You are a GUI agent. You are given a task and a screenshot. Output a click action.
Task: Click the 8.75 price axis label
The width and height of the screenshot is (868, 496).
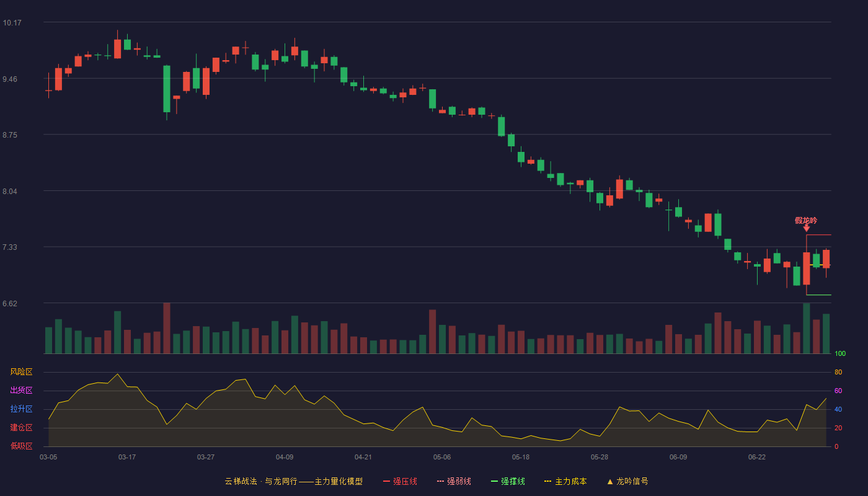[11, 135]
